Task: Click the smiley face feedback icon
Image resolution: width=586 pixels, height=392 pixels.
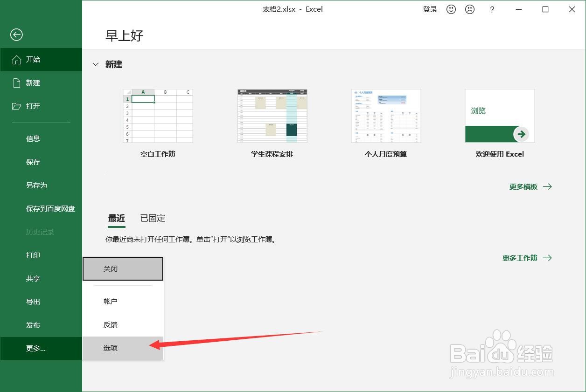Action: click(451, 9)
